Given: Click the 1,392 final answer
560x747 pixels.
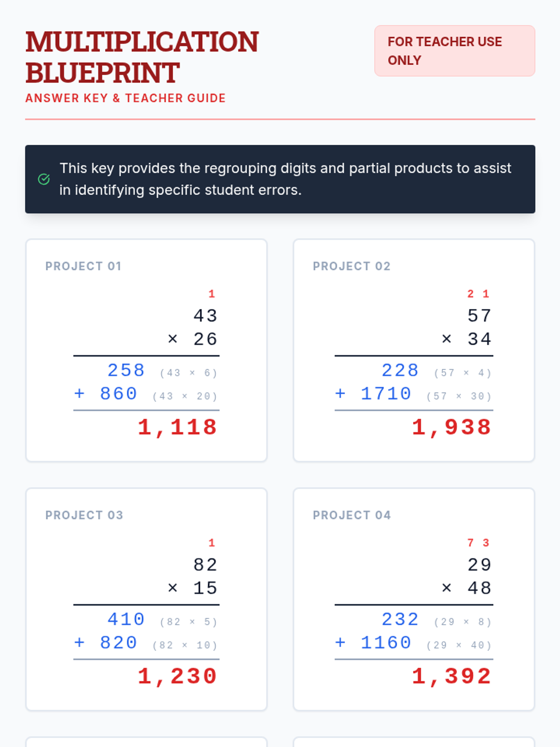Looking at the screenshot, I should pos(451,676).
